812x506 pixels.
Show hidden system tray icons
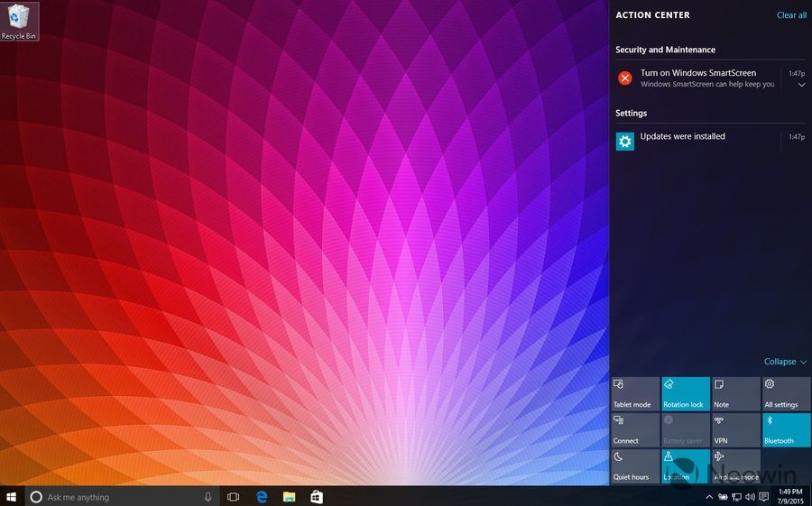pyautogui.click(x=709, y=497)
